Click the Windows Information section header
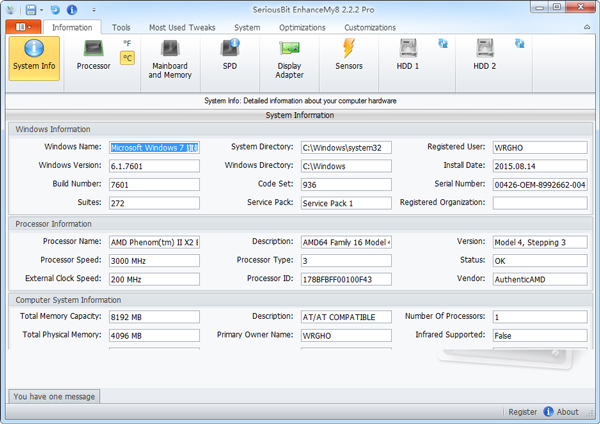Screen dimensions: 600x424 click(301, 129)
